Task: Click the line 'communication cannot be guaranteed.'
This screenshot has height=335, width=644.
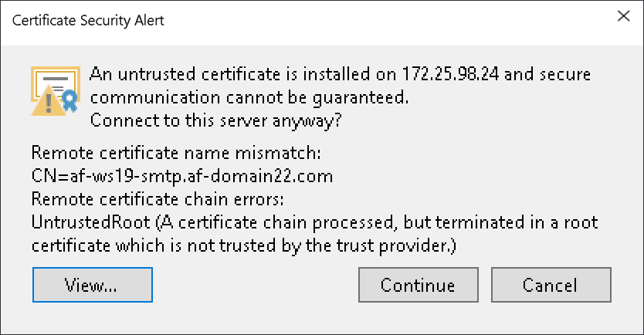Action: [x=249, y=98]
